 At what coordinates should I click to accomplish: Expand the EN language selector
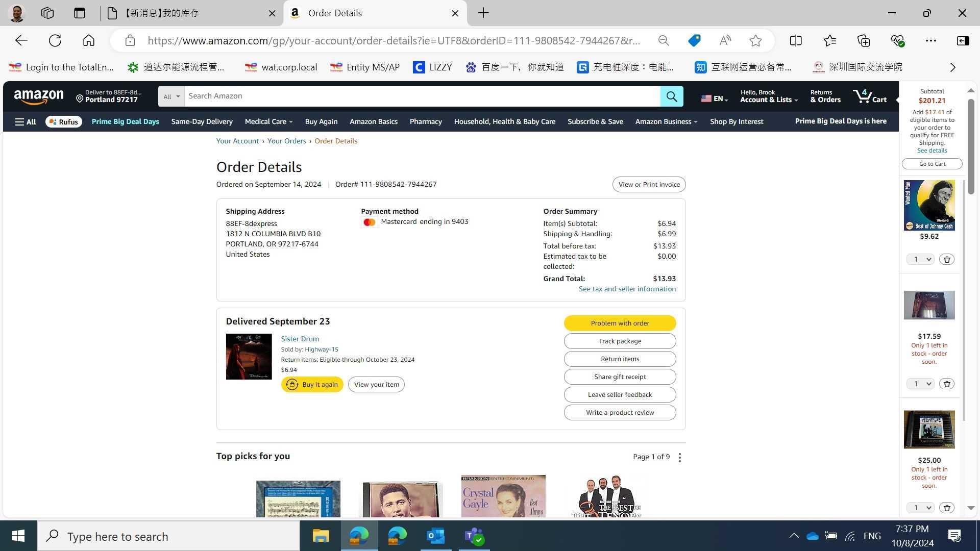click(714, 99)
